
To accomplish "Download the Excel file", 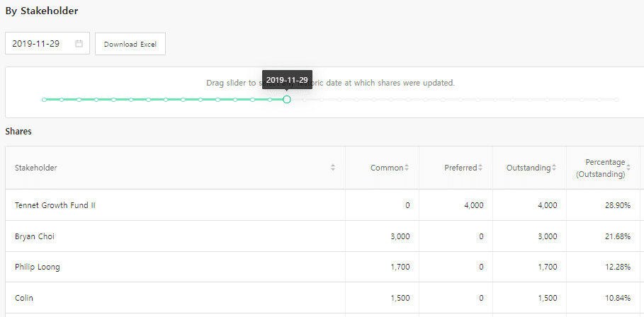I will [130, 44].
